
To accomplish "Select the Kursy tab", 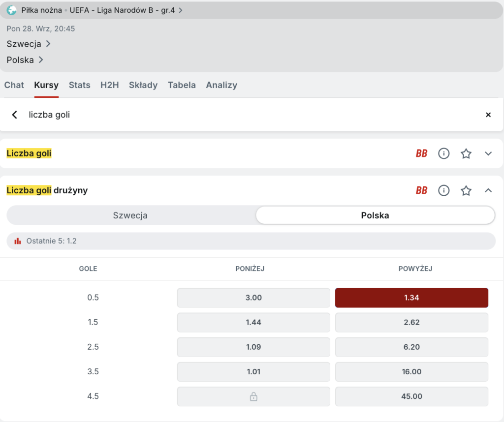I will pyautogui.click(x=46, y=85).
